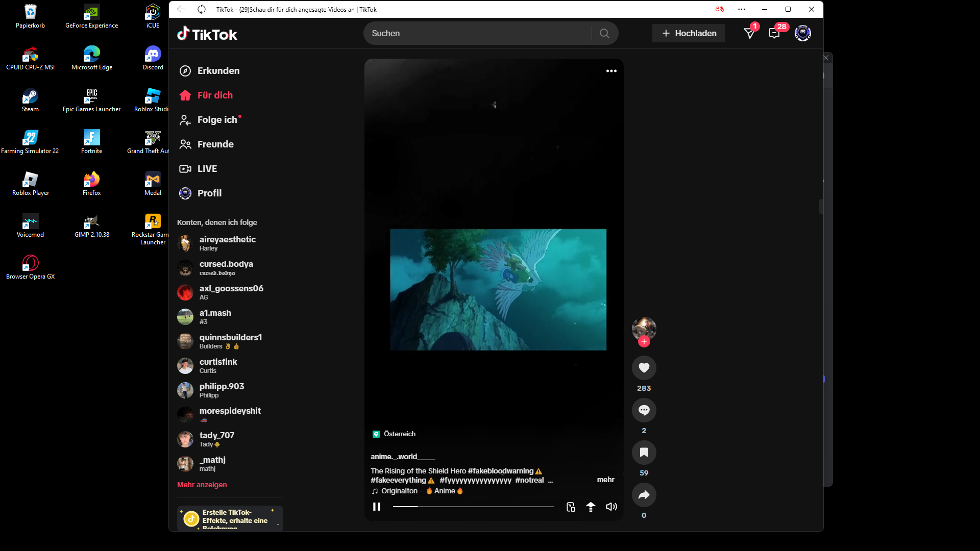
Task: Open Firefox from the desktop
Action: (92, 184)
